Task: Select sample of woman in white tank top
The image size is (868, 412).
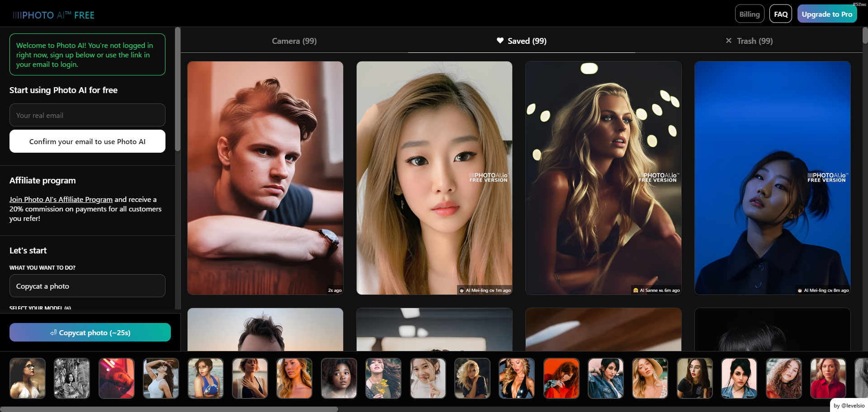Action: pyautogui.click(x=161, y=378)
